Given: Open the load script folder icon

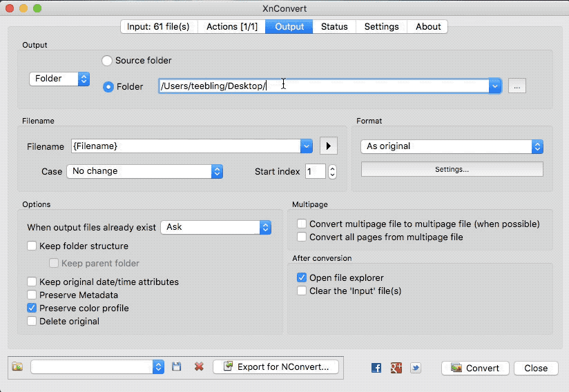Looking at the screenshot, I should (17, 366).
